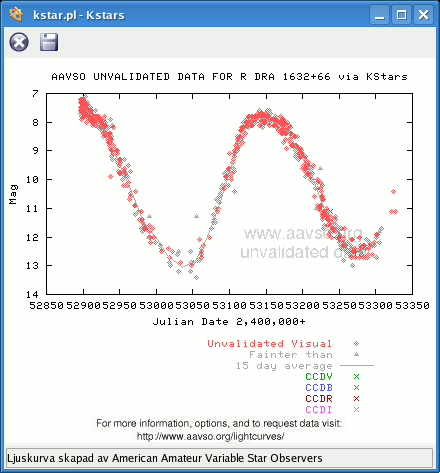
Task: Save the light curve with floppy icon
Action: [x=49, y=42]
